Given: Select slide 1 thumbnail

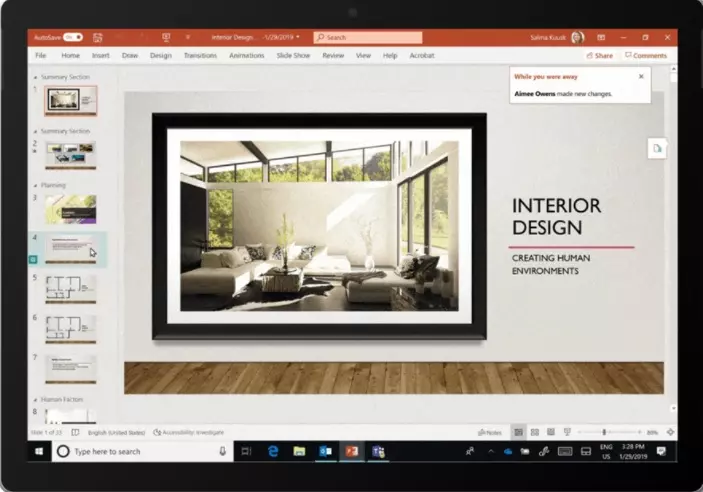Looking at the screenshot, I should click(71, 100).
